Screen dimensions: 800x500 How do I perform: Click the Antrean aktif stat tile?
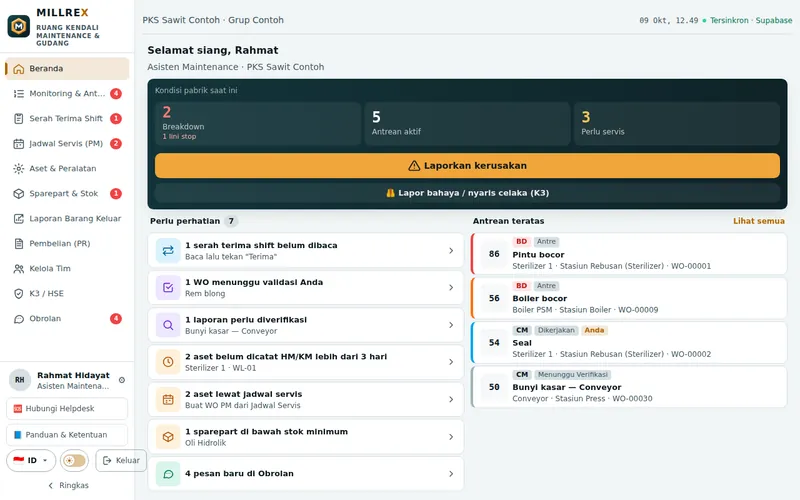pyautogui.click(x=467, y=123)
